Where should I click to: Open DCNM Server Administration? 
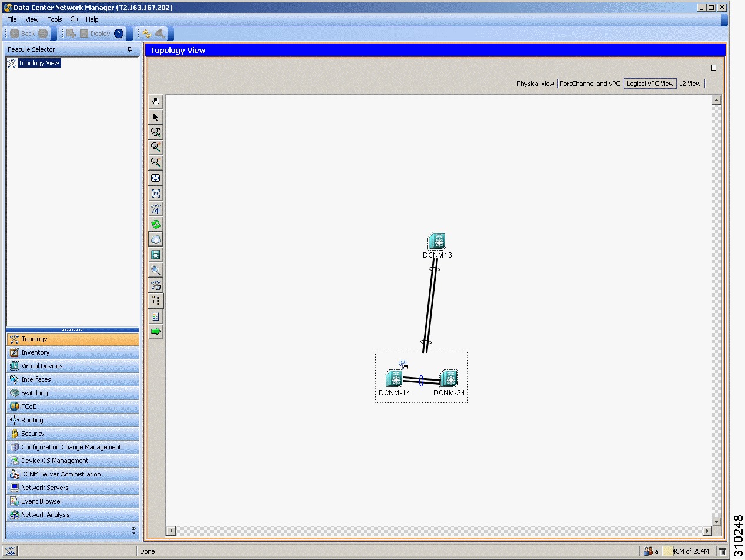pos(73,474)
